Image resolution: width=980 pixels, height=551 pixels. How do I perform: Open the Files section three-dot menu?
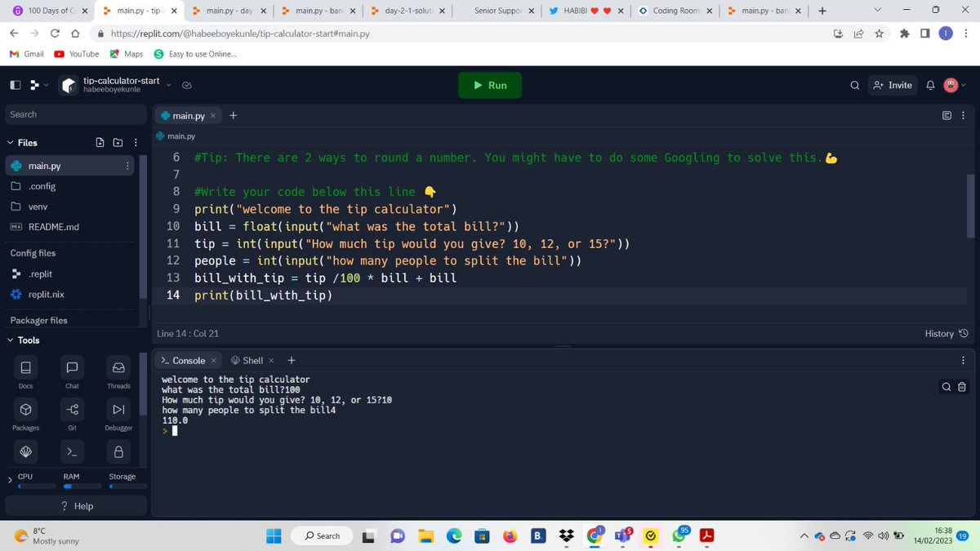135,143
